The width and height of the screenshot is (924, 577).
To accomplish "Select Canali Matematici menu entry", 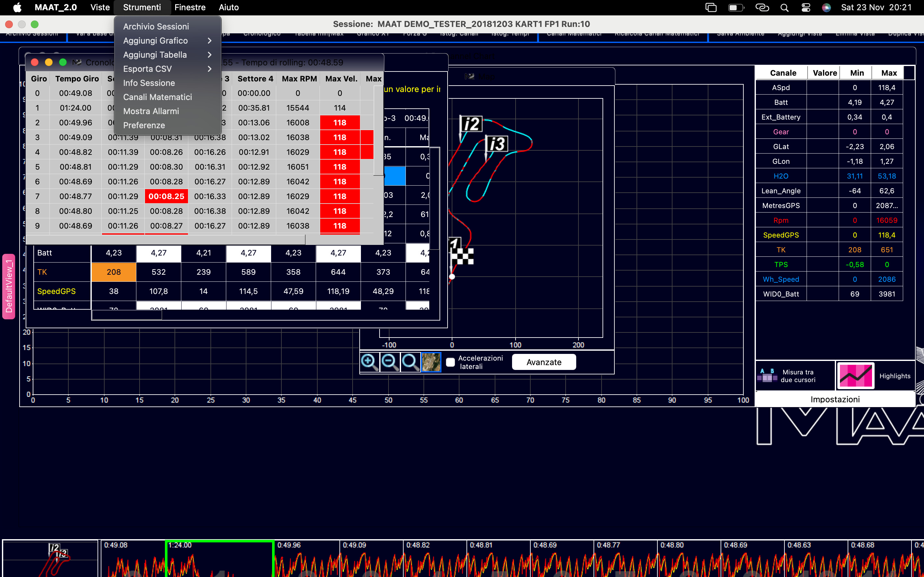I will click(x=157, y=97).
